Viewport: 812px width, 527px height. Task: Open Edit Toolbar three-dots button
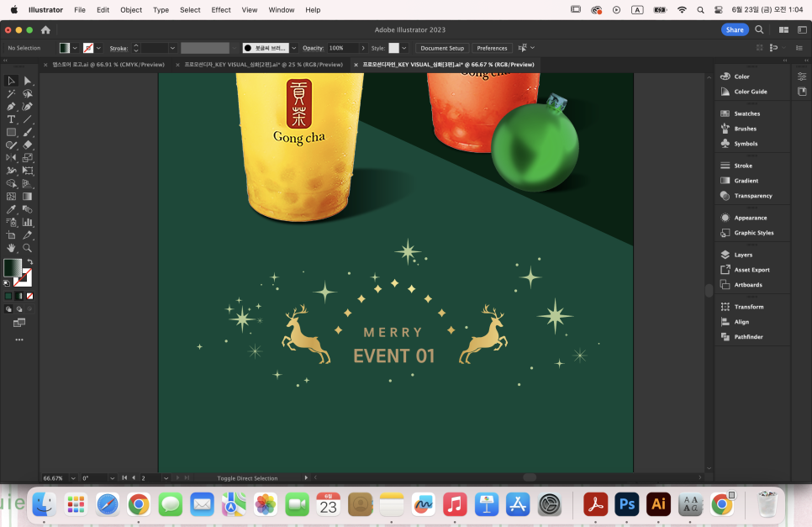pyautogui.click(x=19, y=340)
